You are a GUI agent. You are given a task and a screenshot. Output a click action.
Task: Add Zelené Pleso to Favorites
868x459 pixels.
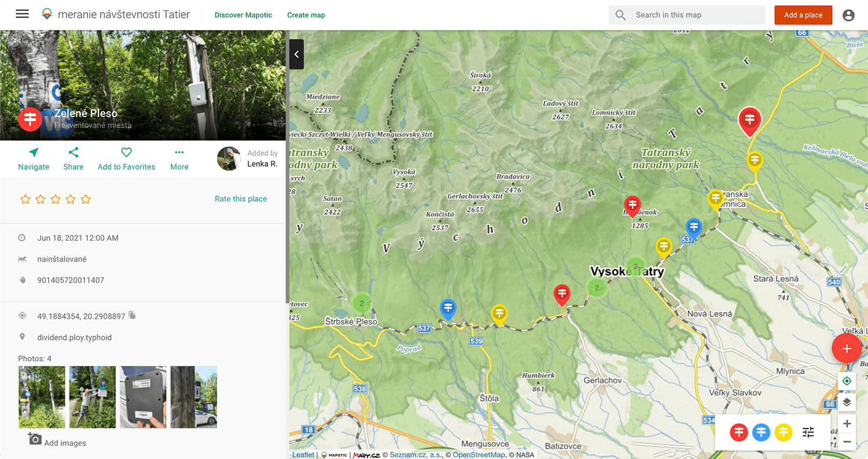pyautogui.click(x=126, y=159)
